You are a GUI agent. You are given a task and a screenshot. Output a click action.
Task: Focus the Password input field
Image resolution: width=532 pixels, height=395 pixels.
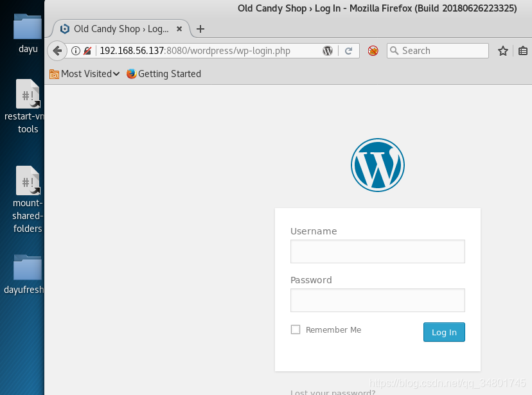pyautogui.click(x=378, y=301)
